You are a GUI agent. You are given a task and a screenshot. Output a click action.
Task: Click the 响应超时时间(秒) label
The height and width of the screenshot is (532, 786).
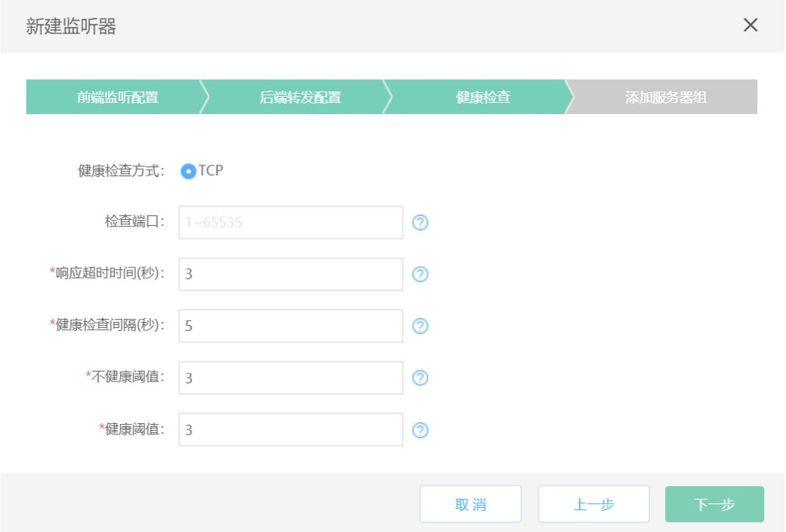click(x=107, y=274)
